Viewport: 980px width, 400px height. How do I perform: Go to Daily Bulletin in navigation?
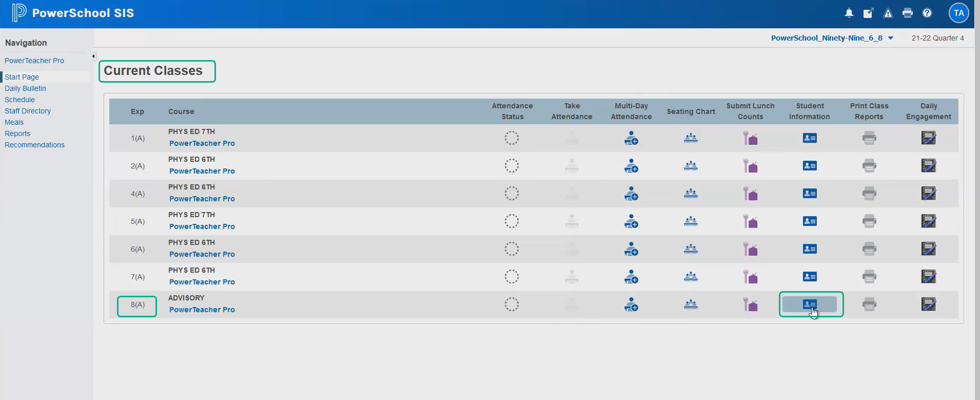pyautogui.click(x=25, y=88)
